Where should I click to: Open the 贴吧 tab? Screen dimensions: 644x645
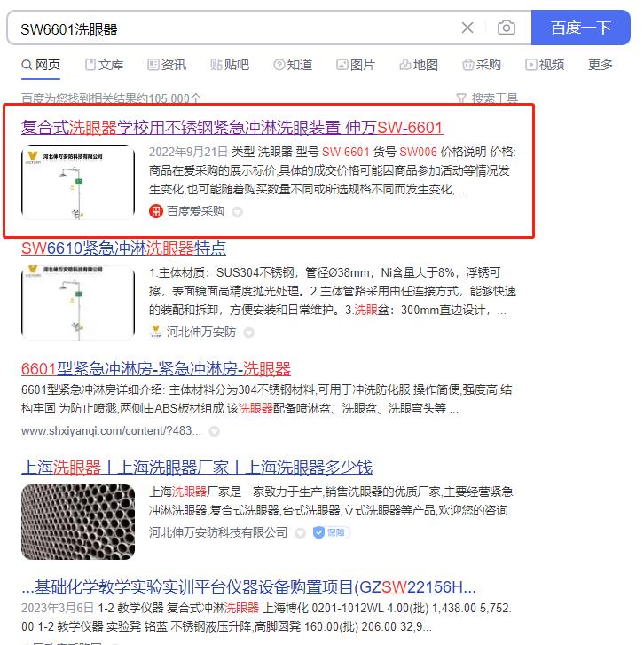click(x=230, y=65)
